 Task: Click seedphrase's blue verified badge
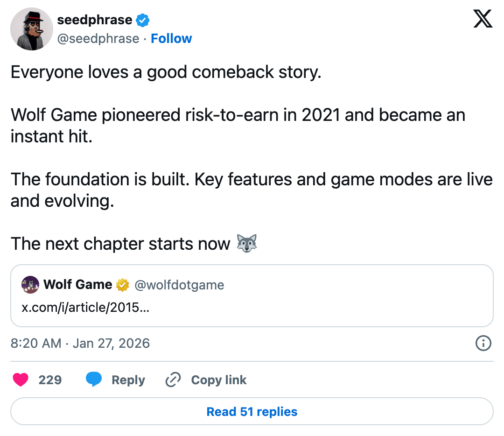pos(143,20)
